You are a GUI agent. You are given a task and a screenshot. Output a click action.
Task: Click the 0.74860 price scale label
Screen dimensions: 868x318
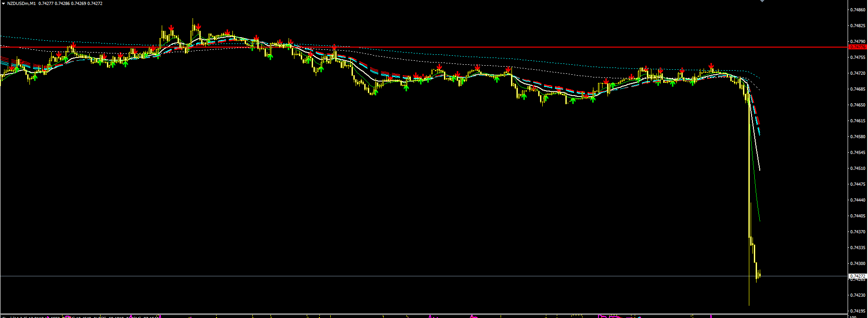tap(858, 10)
